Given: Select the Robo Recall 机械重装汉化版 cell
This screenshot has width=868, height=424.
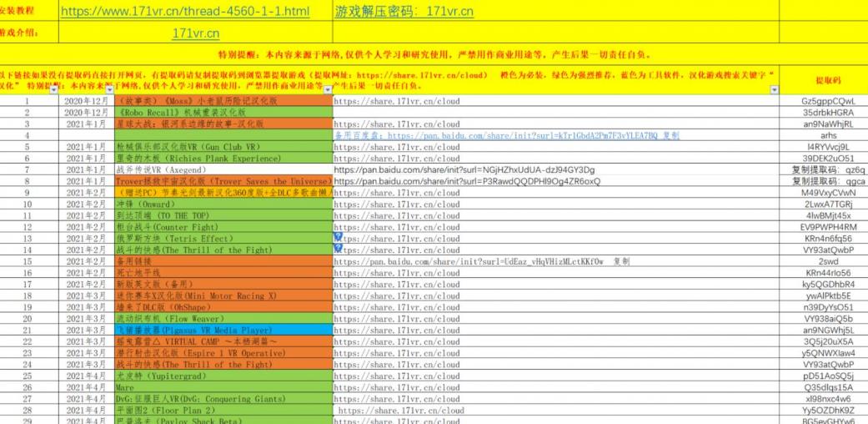Looking at the screenshot, I should point(223,113).
